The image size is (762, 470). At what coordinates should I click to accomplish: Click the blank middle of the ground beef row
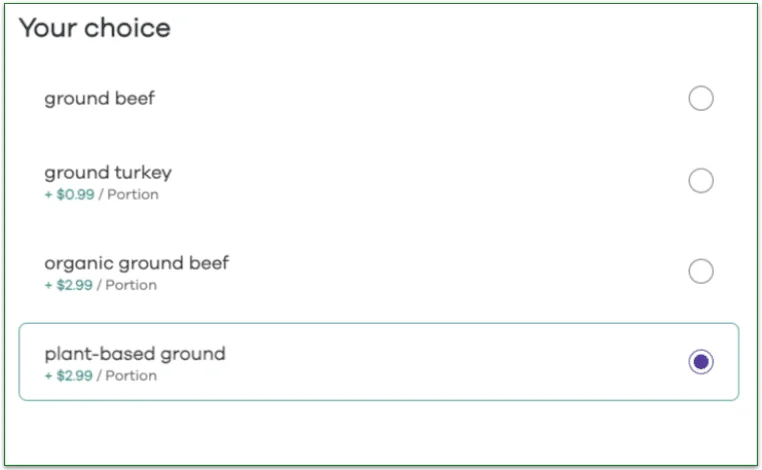tap(420, 98)
